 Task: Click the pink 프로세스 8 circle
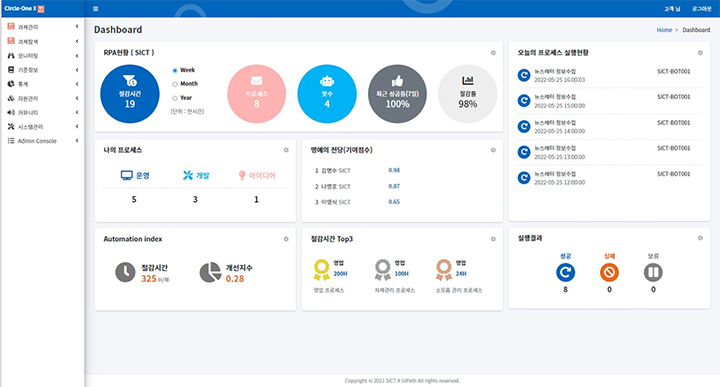click(x=257, y=94)
